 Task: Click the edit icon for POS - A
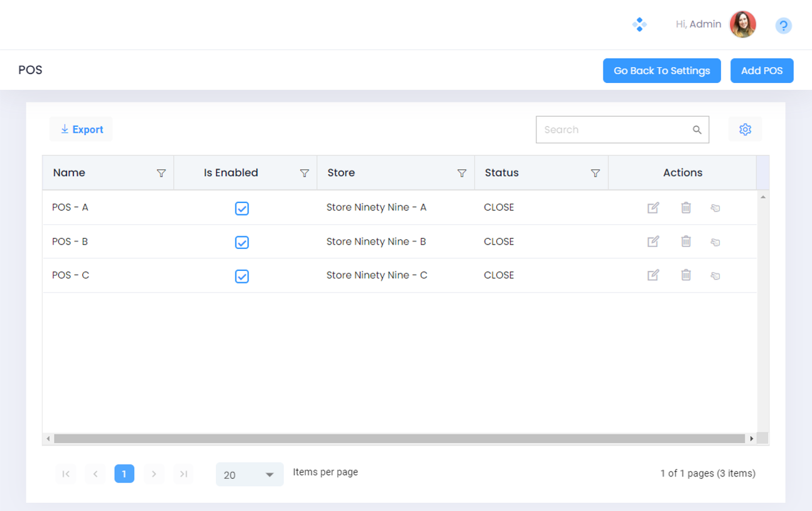(x=653, y=207)
